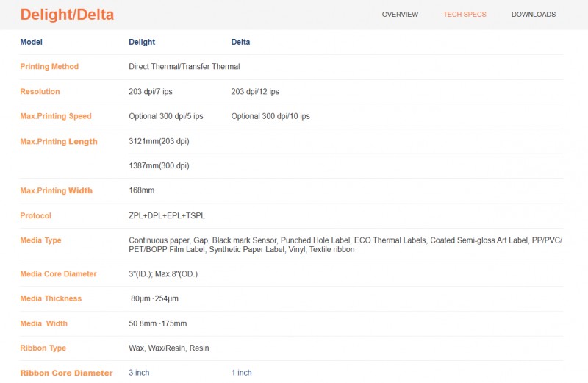Screen dimensions: 588x383
Task: Click the Delight/Delta page title
Action: coord(67,15)
